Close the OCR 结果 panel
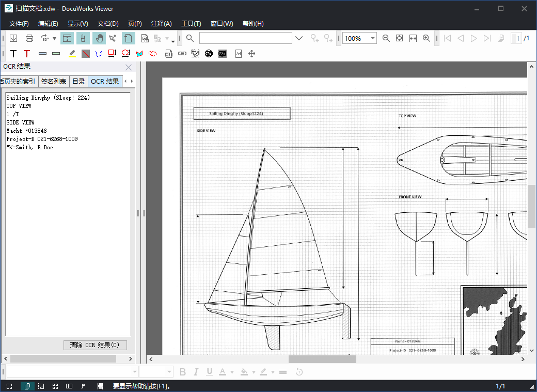Viewport: 537px width, 392px height. point(129,67)
